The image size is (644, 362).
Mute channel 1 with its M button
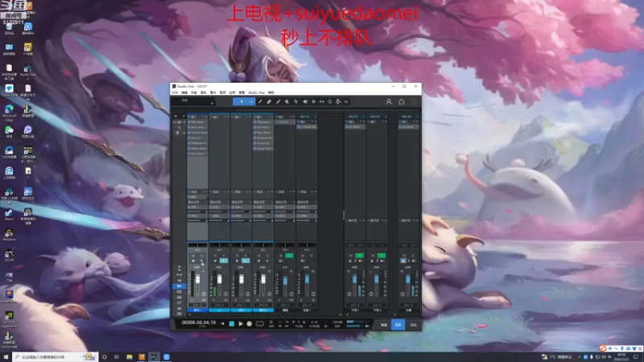(x=193, y=256)
